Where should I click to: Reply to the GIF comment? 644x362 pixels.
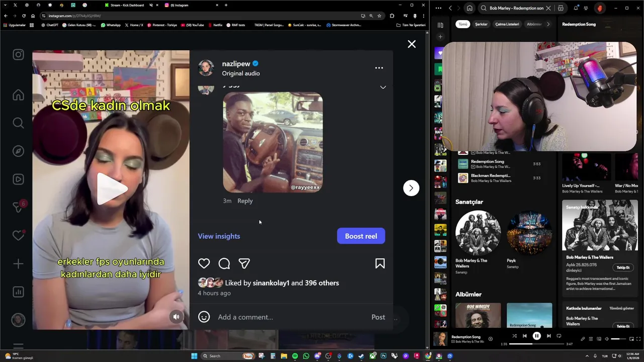click(x=245, y=201)
